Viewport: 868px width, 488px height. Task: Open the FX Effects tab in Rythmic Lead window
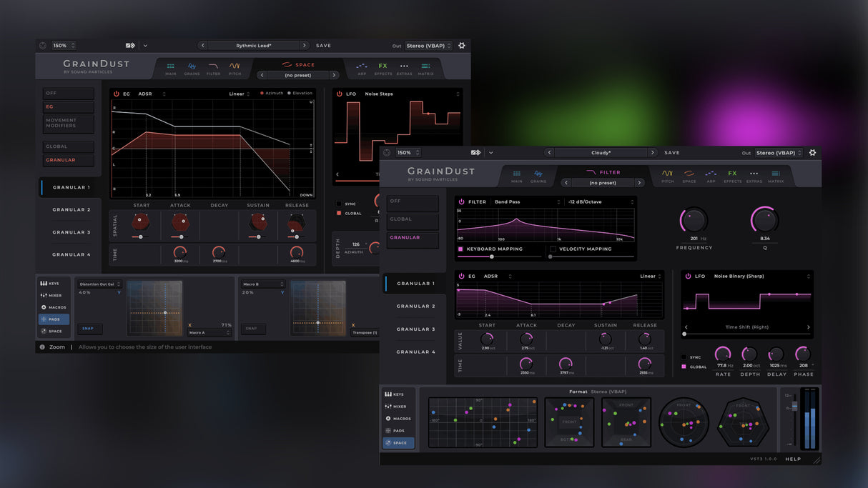point(383,69)
